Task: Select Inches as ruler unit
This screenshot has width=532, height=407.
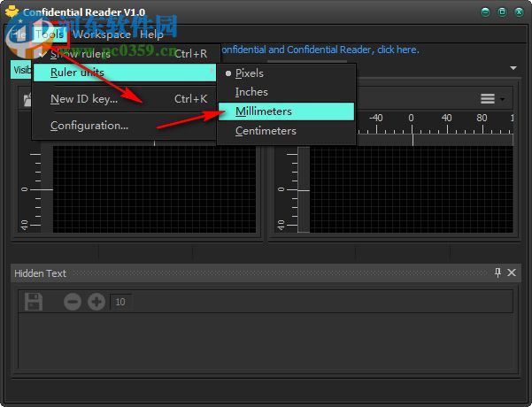Action: tap(286, 92)
